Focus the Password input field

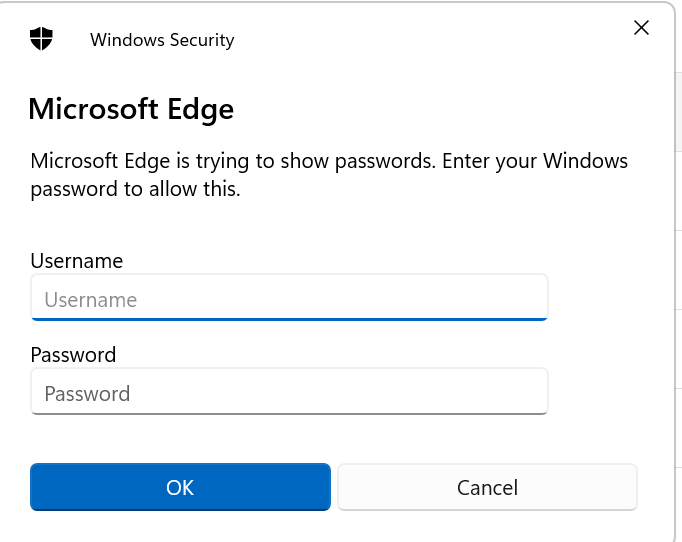click(x=289, y=393)
